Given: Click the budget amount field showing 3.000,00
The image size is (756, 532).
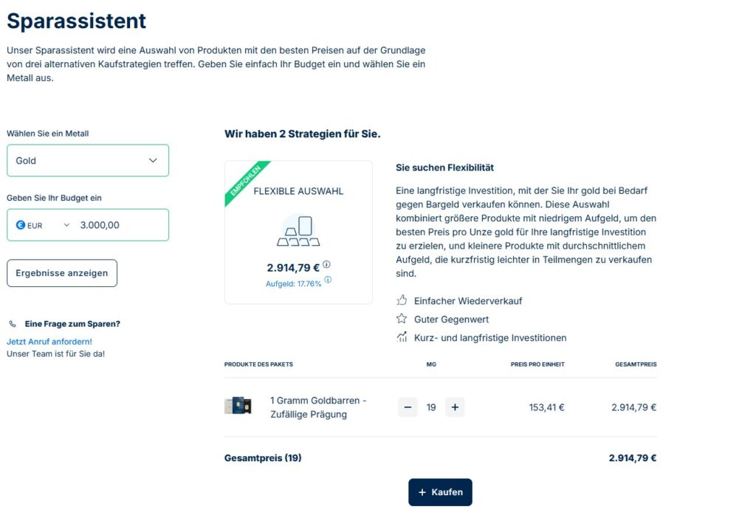Looking at the screenshot, I should tap(118, 225).
